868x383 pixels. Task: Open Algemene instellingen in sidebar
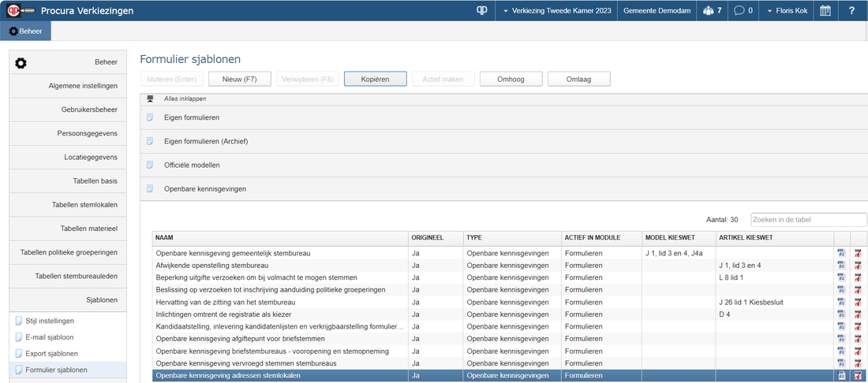coord(68,86)
